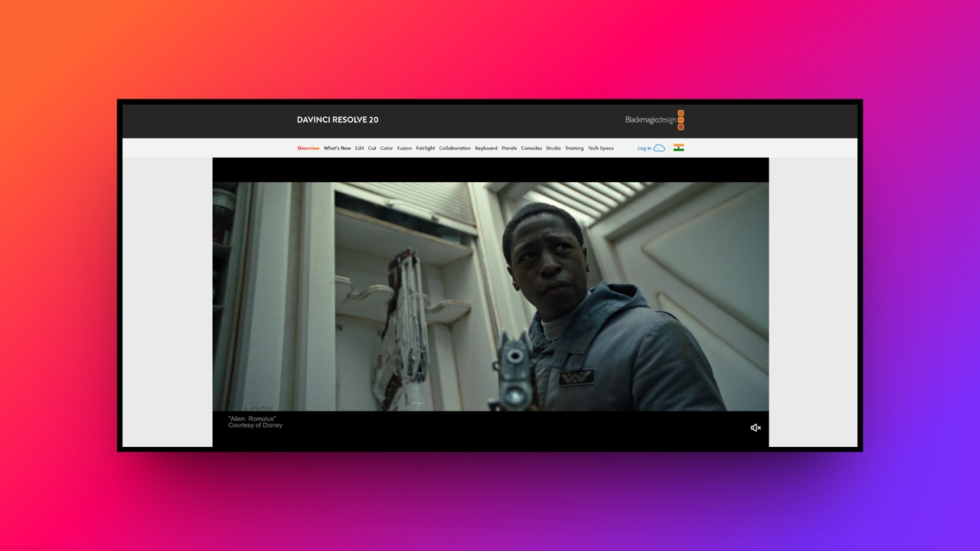Image resolution: width=980 pixels, height=551 pixels.
Task: Open the Fusion tab
Action: [x=404, y=148]
